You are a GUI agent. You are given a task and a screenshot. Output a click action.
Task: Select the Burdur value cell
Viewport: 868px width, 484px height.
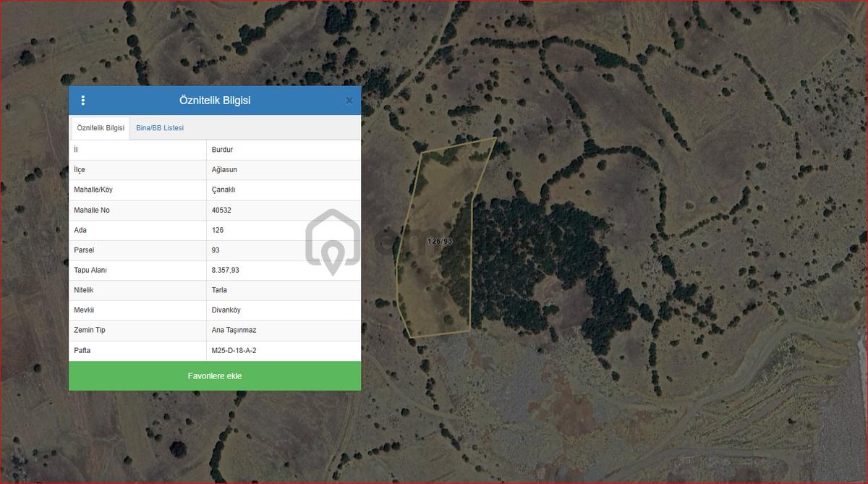coord(284,150)
